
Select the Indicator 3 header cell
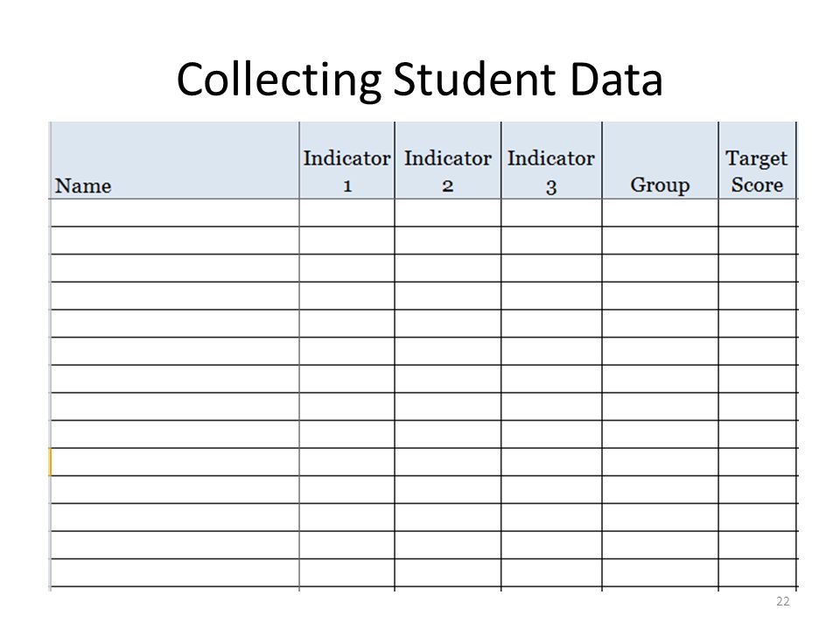551,161
